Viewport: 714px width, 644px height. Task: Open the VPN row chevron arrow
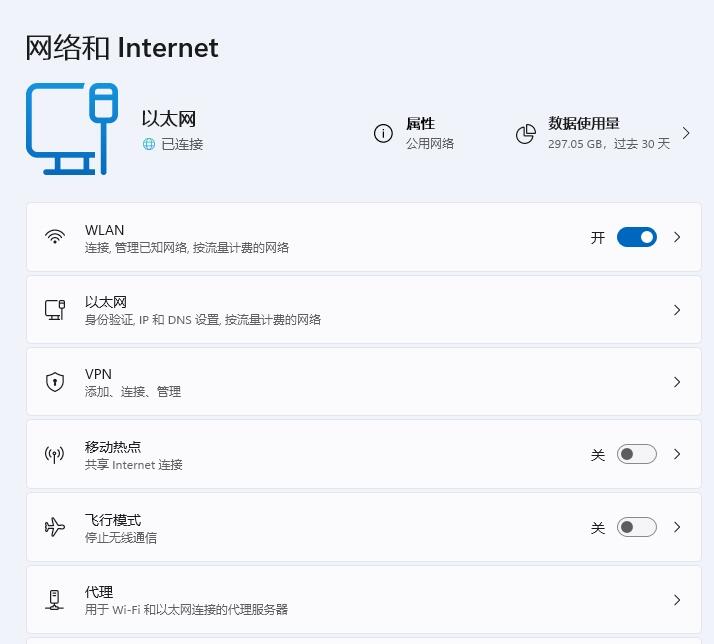click(677, 382)
